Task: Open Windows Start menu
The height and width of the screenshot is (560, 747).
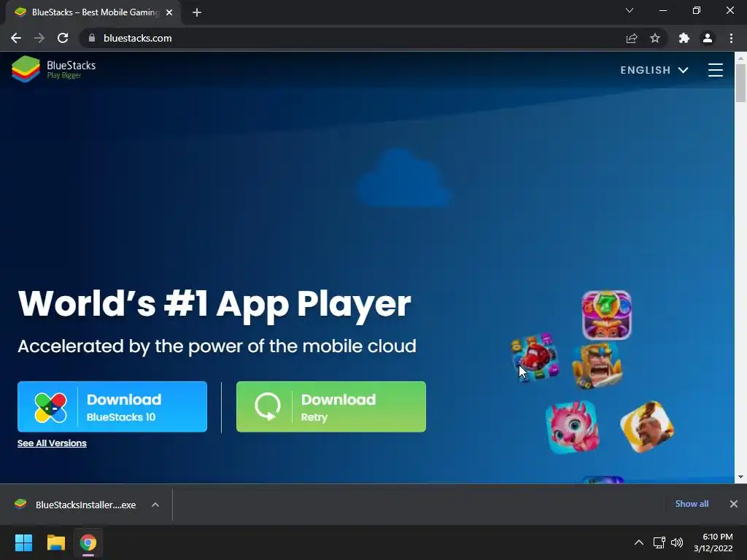Action: click(x=23, y=542)
